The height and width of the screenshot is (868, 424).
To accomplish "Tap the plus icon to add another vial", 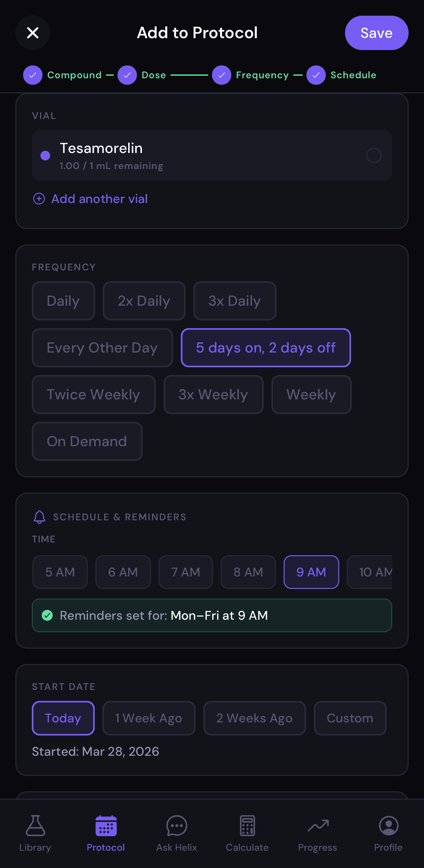I will (39, 199).
